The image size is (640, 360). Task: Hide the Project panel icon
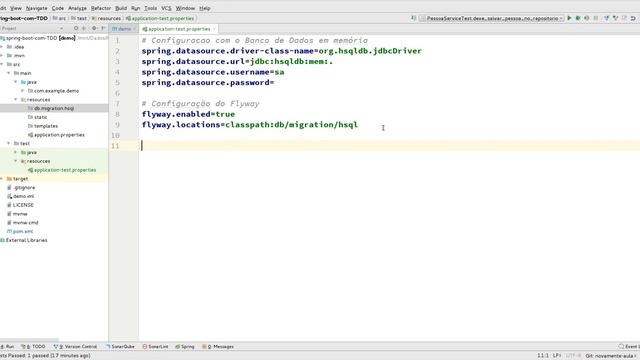103,29
